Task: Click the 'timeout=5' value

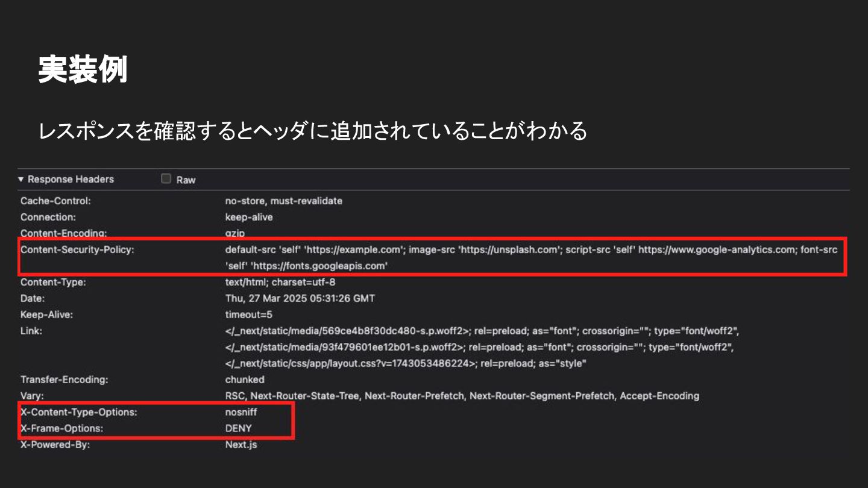Action: [x=249, y=314]
